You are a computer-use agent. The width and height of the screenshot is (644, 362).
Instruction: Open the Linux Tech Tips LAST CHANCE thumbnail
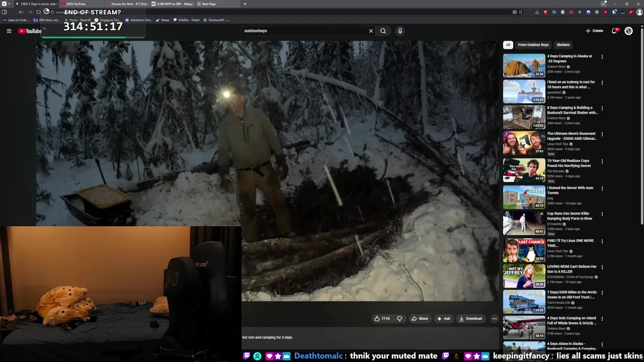(524, 250)
